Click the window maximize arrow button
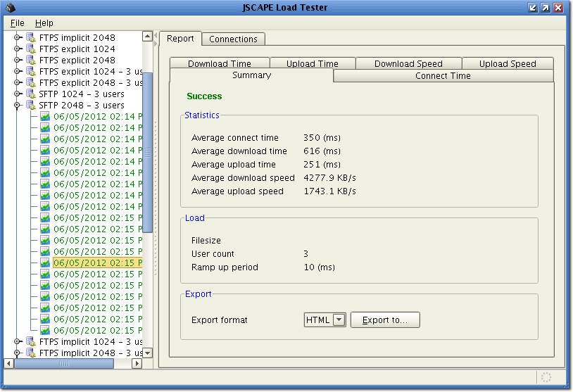Viewport: 573px width, 392px height. tap(546, 8)
